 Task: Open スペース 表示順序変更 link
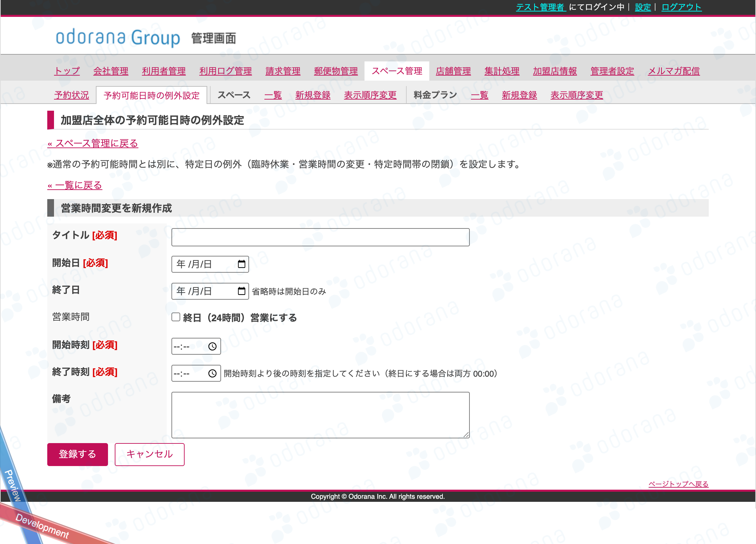[370, 95]
